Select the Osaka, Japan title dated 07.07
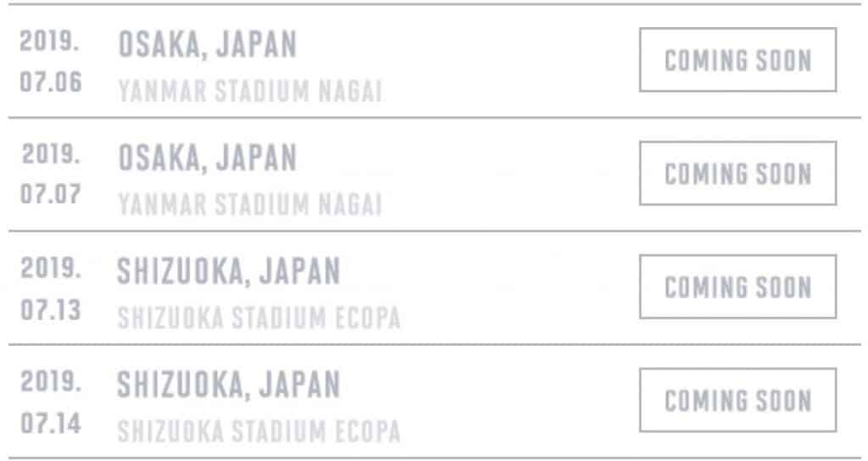This screenshot has width=868, height=461. [208, 158]
